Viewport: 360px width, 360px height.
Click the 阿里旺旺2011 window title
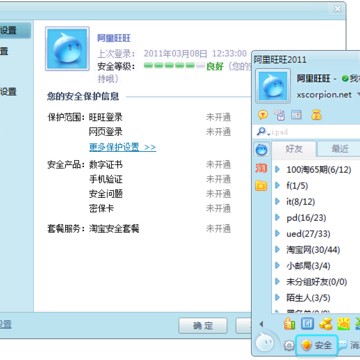[x=280, y=60]
